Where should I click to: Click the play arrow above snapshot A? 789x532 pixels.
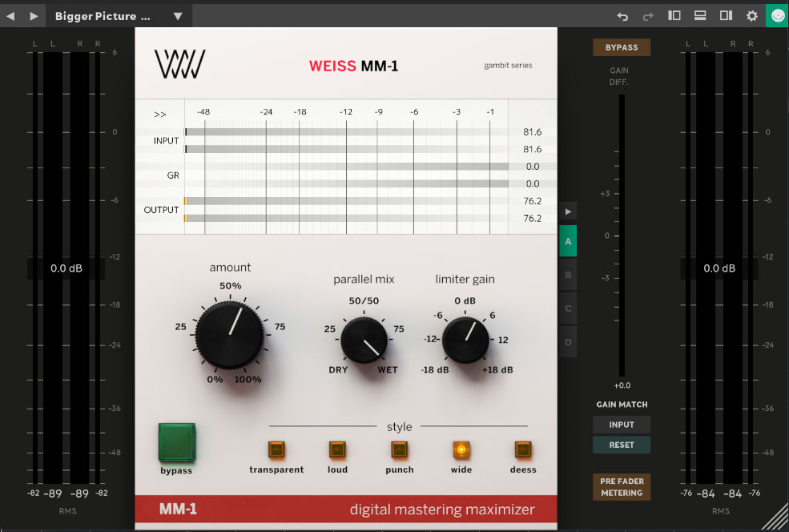pyautogui.click(x=568, y=212)
